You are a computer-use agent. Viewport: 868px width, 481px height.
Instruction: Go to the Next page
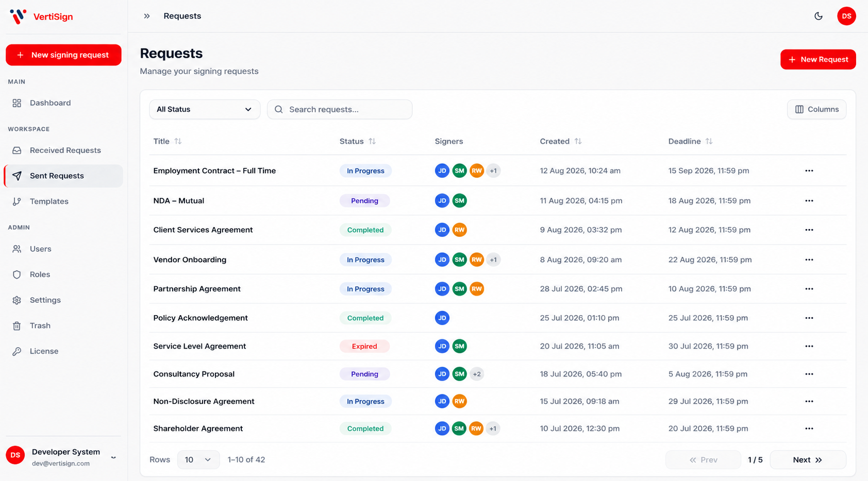(808, 460)
